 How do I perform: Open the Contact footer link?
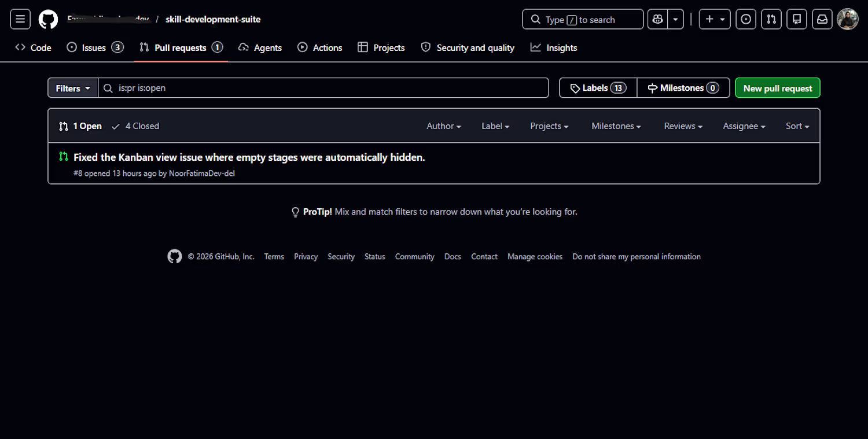point(484,257)
